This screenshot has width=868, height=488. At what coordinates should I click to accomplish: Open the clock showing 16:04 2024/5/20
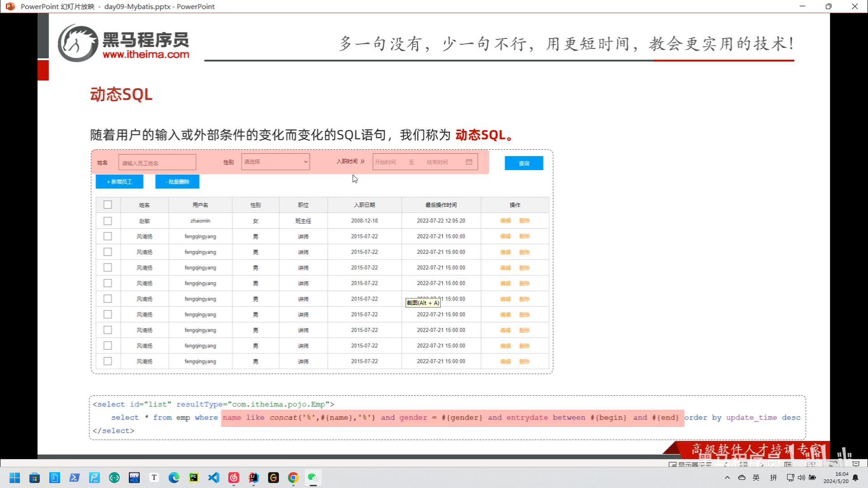coord(836,478)
